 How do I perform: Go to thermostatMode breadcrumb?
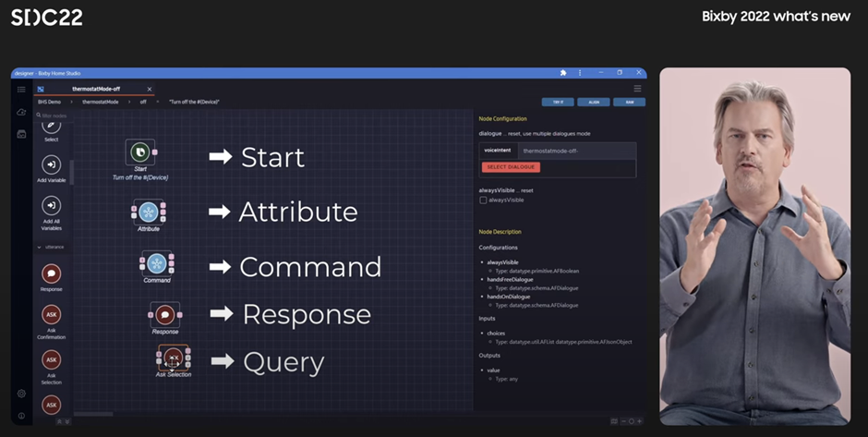(x=101, y=102)
